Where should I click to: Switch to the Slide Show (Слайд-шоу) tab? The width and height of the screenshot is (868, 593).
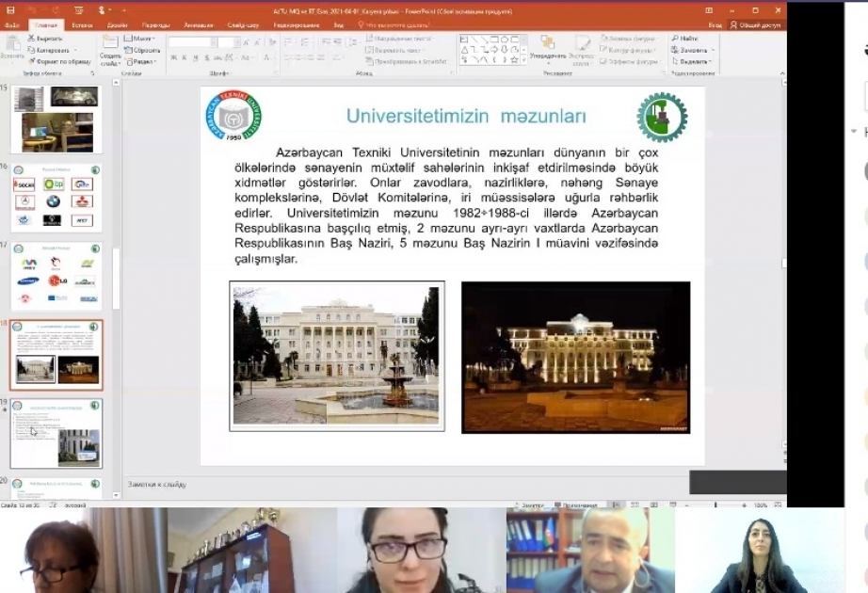pos(243,24)
